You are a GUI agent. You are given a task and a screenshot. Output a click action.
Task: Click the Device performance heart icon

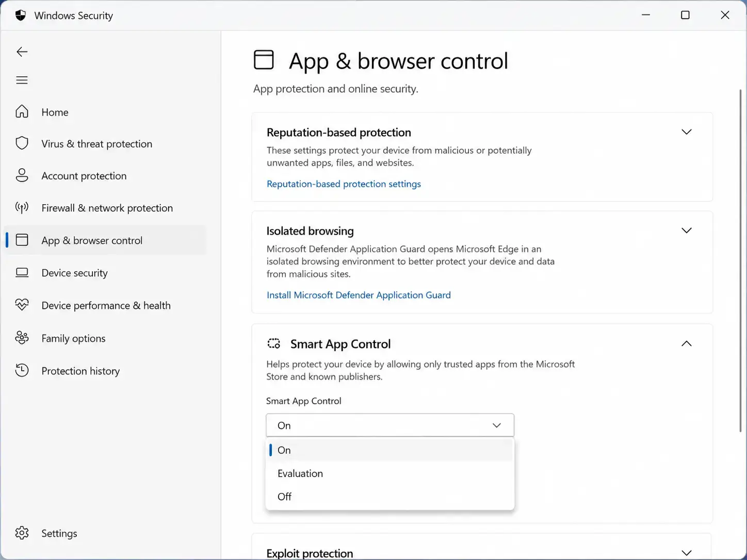[x=22, y=305]
